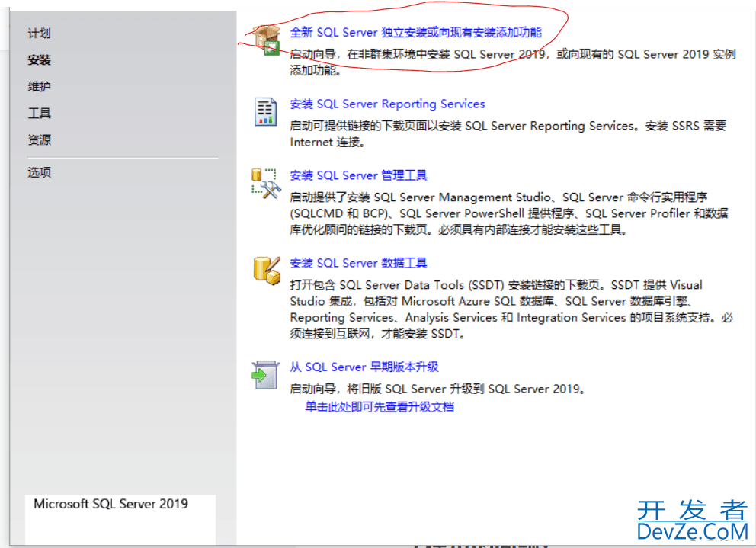Viewport: 756px width, 548px height.
Task: Open 安装 SQL Server 管理工具 link
Action: point(358,175)
